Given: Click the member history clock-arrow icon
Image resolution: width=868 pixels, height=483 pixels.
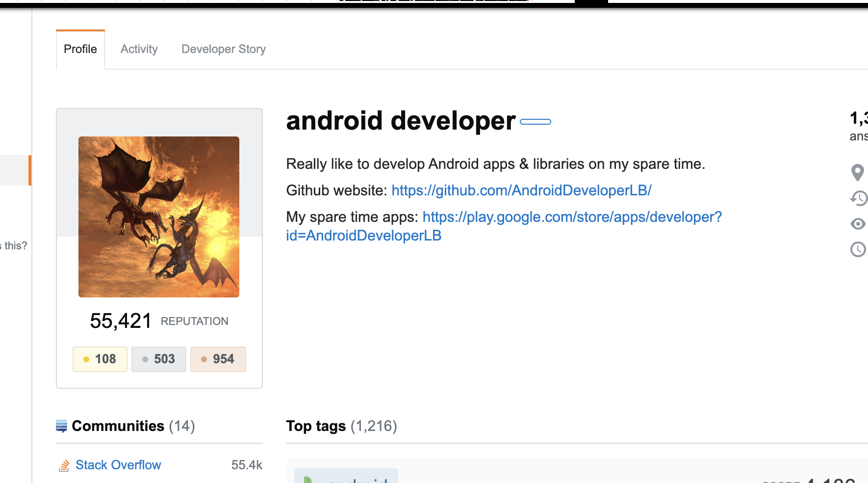Looking at the screenshot, I should (x=859, y=198).
